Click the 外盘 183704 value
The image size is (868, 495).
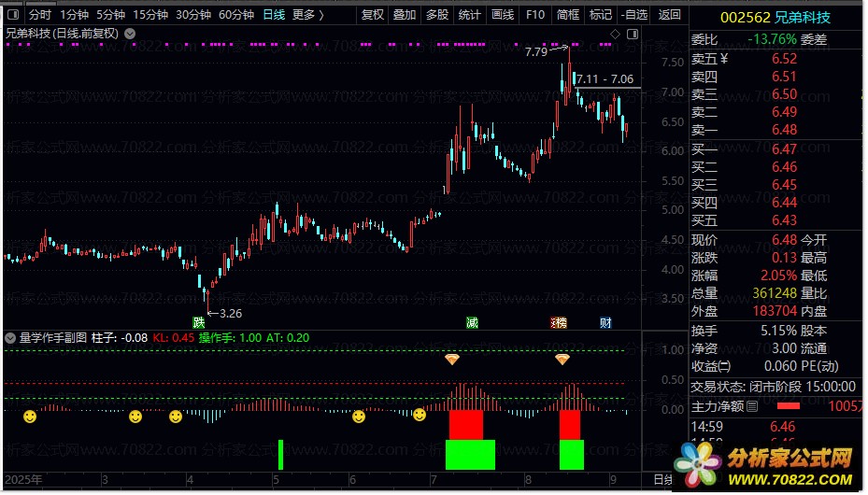(x=775, y=311)
